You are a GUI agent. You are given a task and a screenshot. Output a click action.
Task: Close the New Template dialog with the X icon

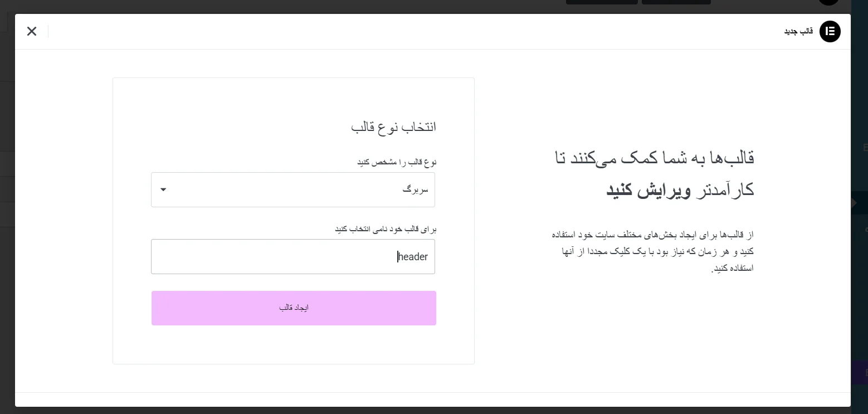click(32, 31)
